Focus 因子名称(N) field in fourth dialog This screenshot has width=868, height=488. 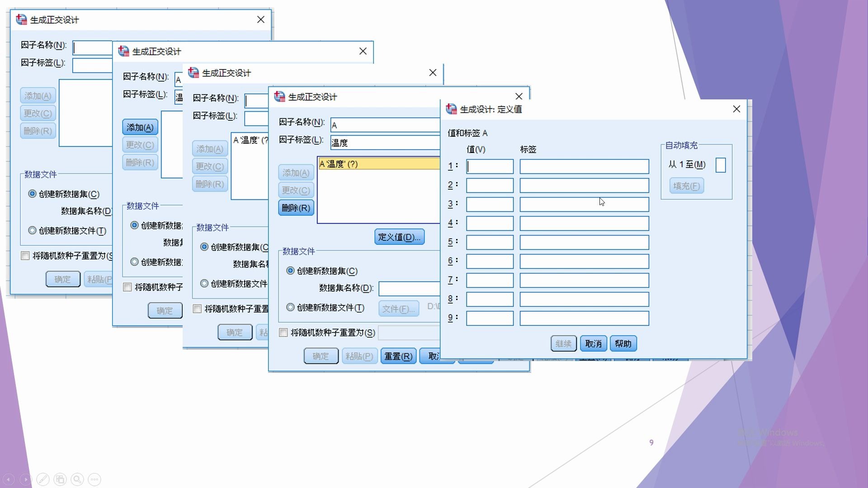[x=385, y=125]
